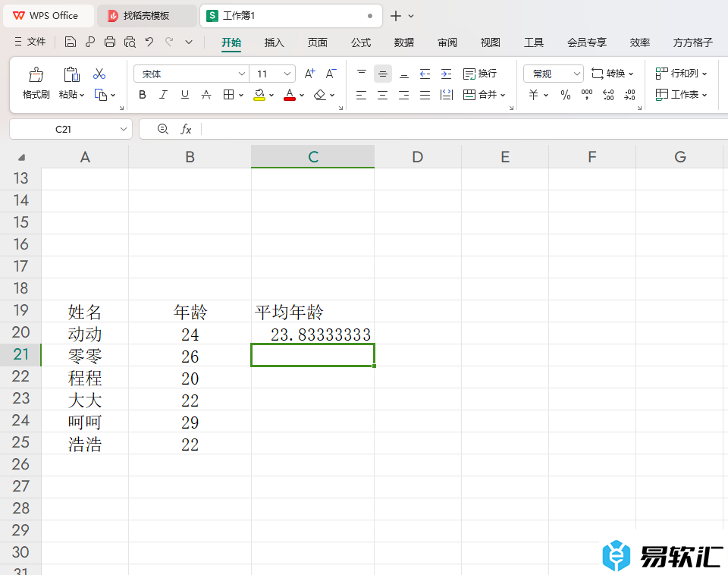This screenshot has height=575, width=728.
Task: Select column D header
Action: click(417, 156)
